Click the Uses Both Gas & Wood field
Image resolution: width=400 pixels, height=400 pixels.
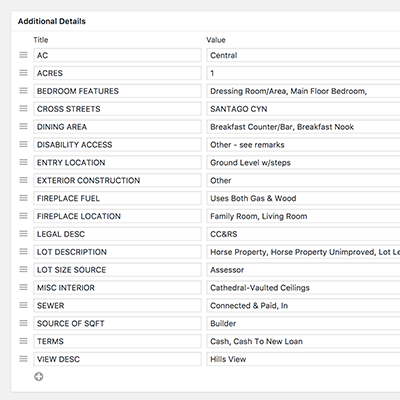(303, 198)
